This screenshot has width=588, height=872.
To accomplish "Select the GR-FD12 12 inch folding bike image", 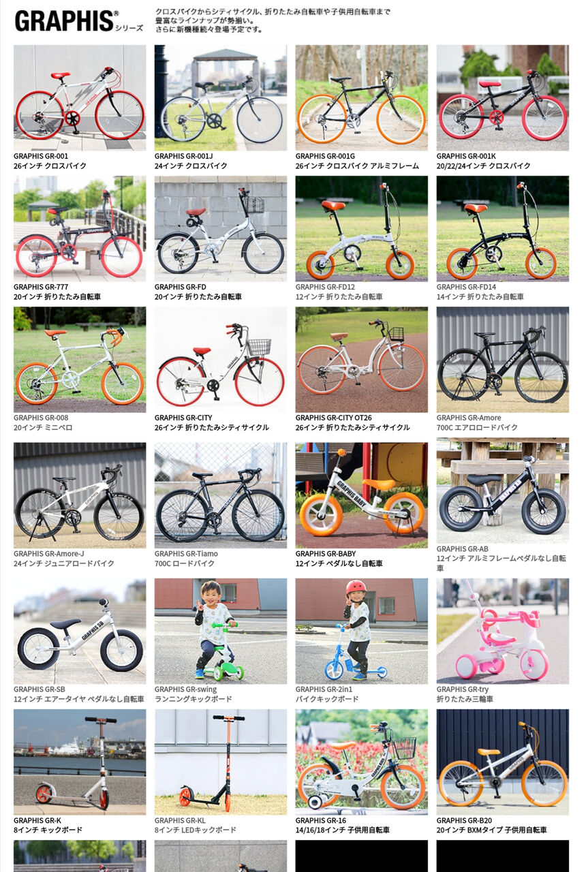I will click(362, 229).
